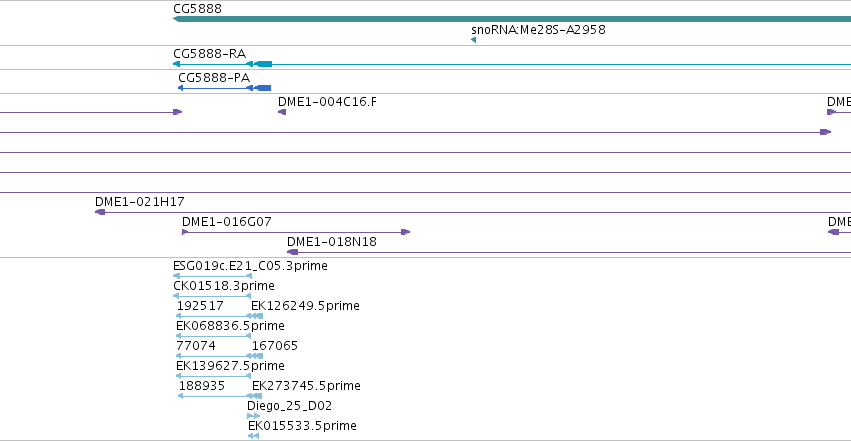Image resolution: width=851 pixels, height=441 pixels.
Task: Select the EK068836.5prime label
Action: coord(230,326)
